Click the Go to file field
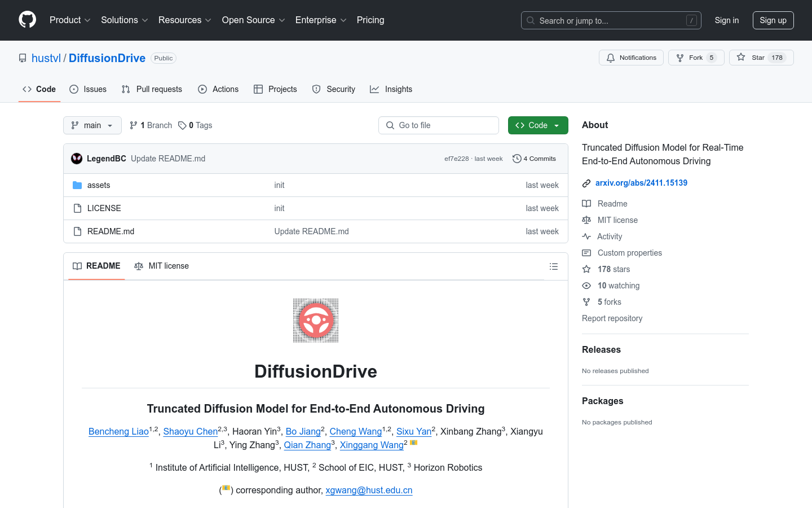The image size is (812, 508). pyautogui.click(x=439, y=125)
